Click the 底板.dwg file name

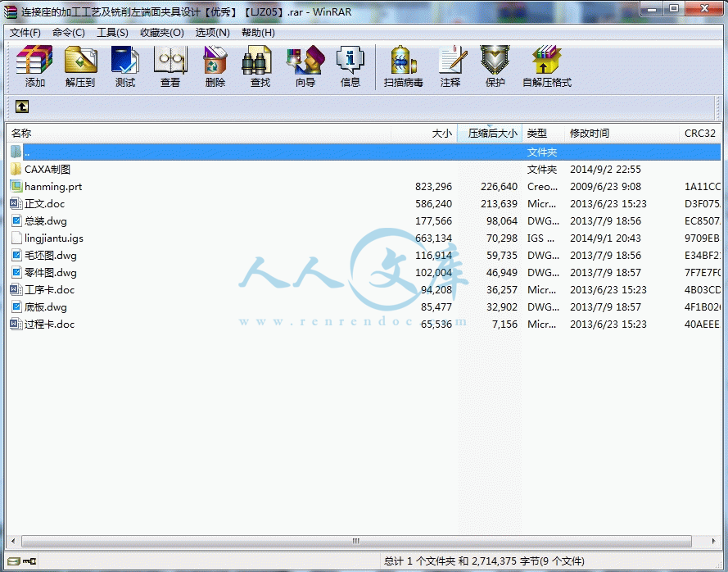[46, 306]
